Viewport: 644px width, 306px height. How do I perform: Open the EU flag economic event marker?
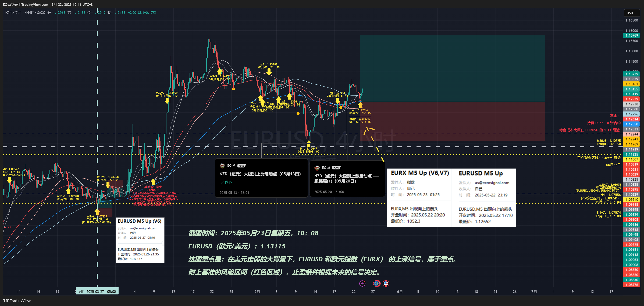pos(376,283)
